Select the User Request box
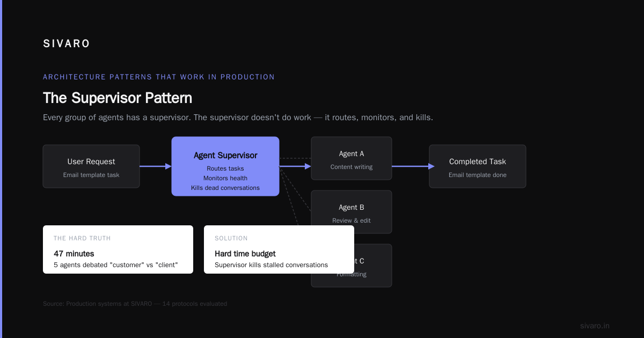Image resolution: width=644 pixels, height=338 pixels. [x=91, y=166]
